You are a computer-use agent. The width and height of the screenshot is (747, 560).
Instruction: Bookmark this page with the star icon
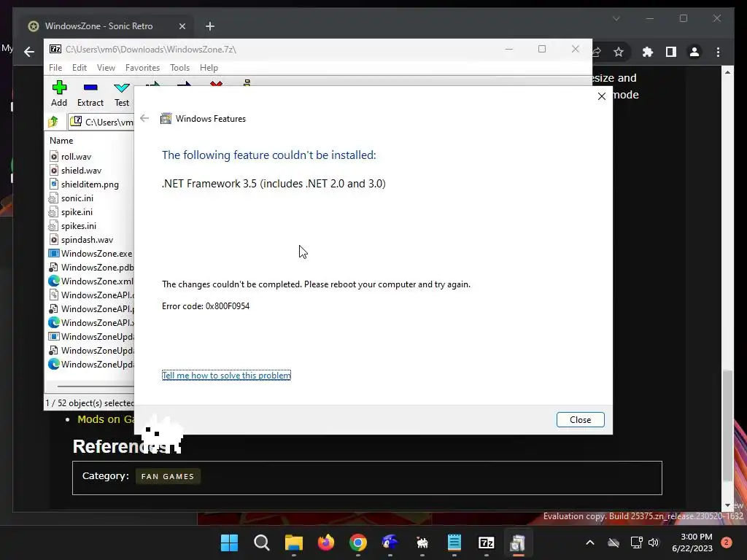tap(619, 52)
